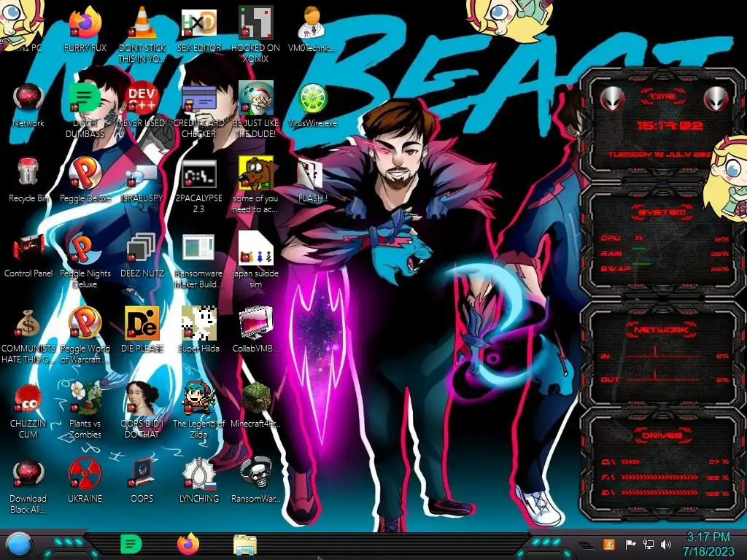Click the F:\ drive usage bar
This screenshot has height=560, width=747.
pyautogui.click(x=659, y=477)
